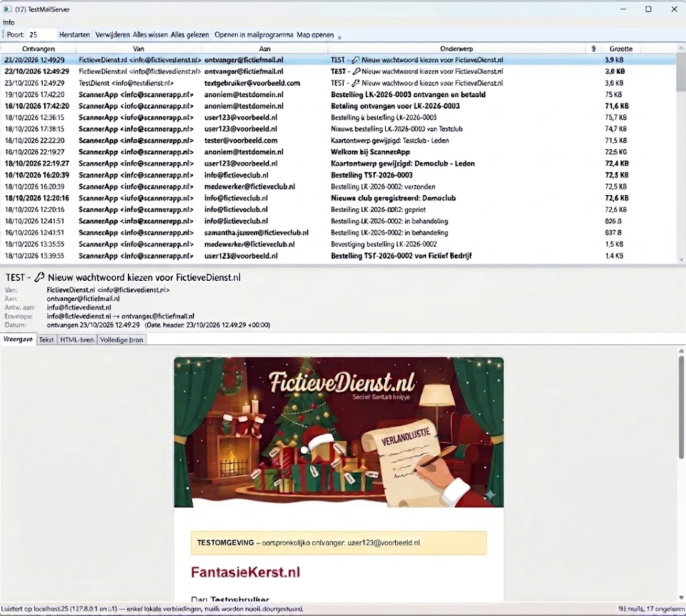Click tester@voorbeeld.com recipient cell
686x616 pixels.
241,141
